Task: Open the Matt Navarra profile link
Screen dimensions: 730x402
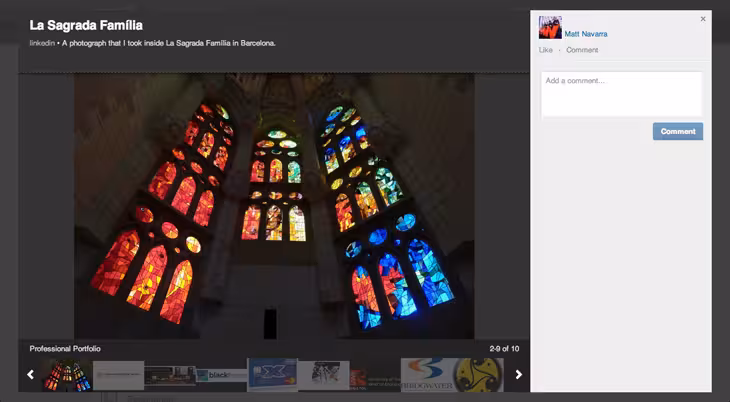Action: [586, 34]
